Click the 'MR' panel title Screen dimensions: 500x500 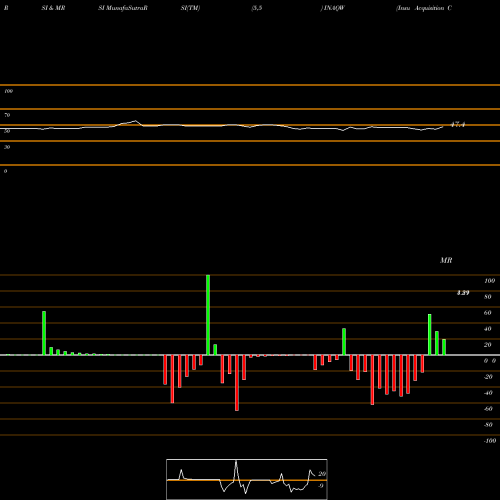[446, 260]
